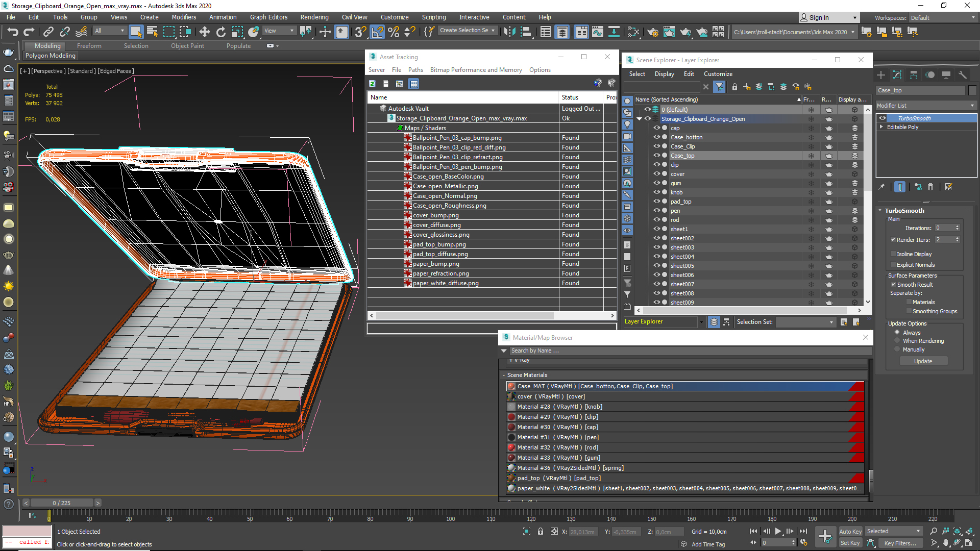Toggle visibility of sheet1 object
The height and width of the screenshot is (551, 980).
pyautogui.click(x=657, y=229)
